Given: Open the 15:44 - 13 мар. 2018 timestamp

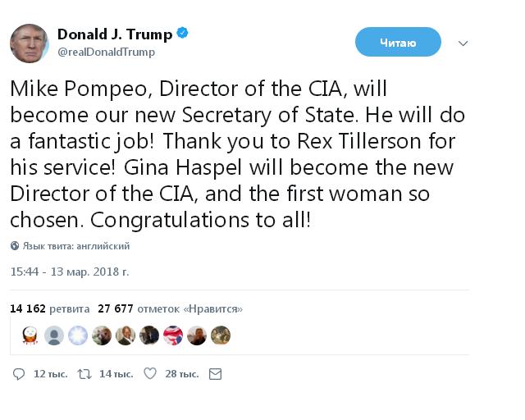Looking at the screenshot, I should click(70, 271).
